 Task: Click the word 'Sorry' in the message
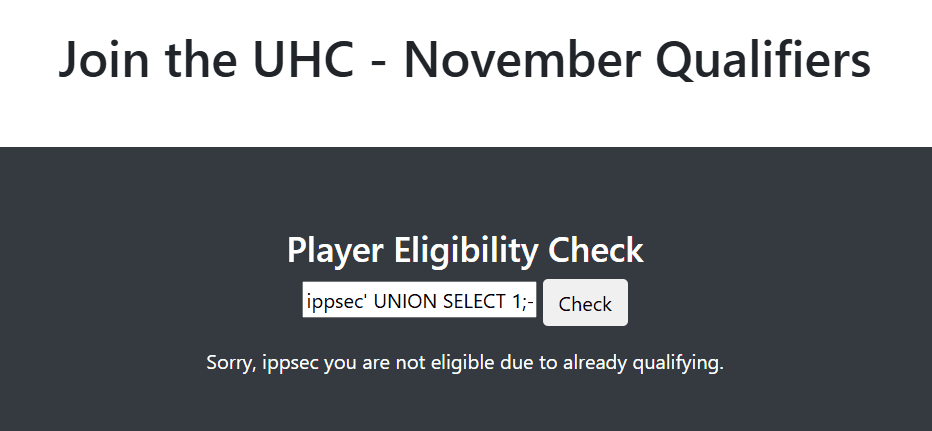click(x=231, y=362)
